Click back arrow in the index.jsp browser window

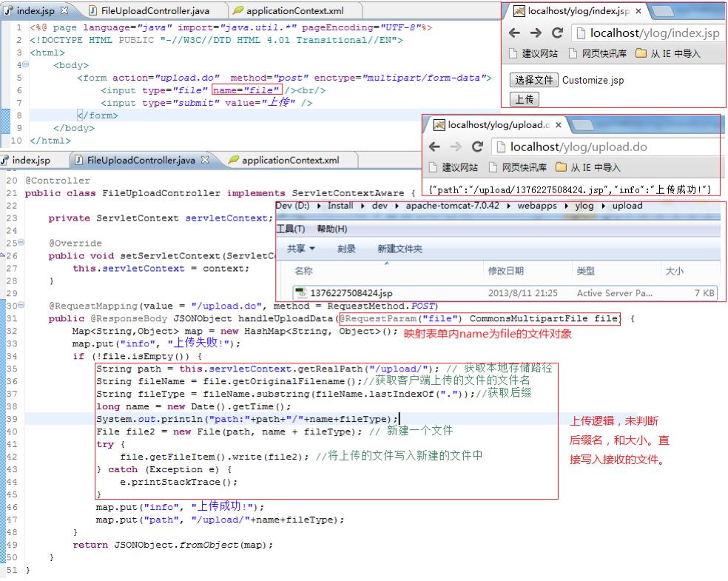pos(515,33)
